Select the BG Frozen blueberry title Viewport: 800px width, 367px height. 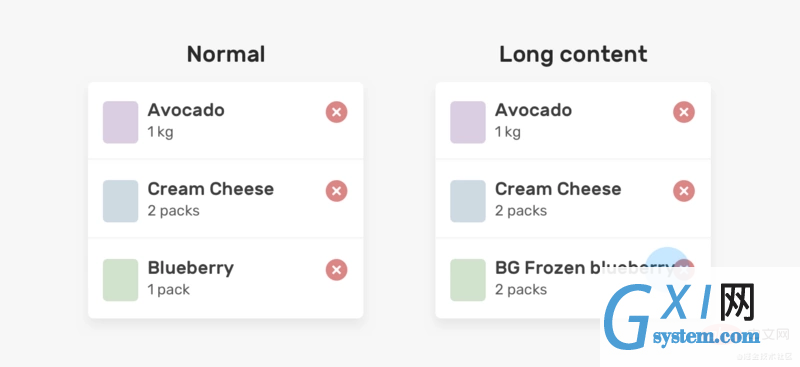[585, 268]
